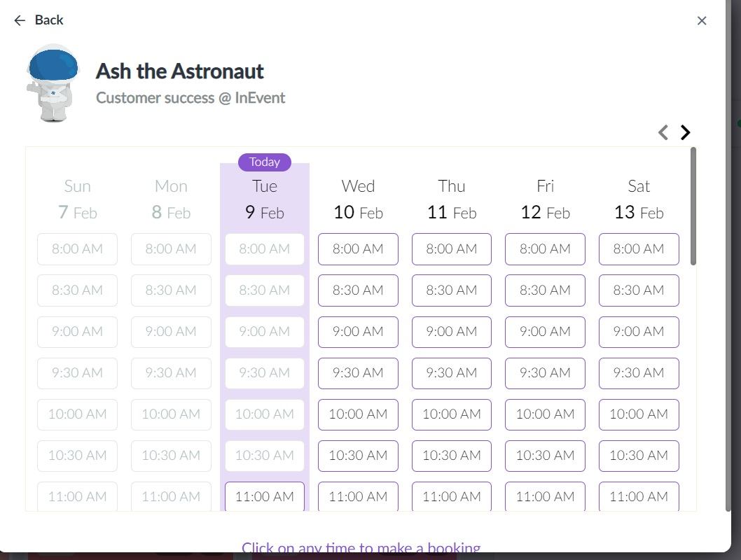This screenshot has width=741, height=560.
Task: Choose 10:00 AM slot on Wed 10 Feb
Action: tap(358, 414)
